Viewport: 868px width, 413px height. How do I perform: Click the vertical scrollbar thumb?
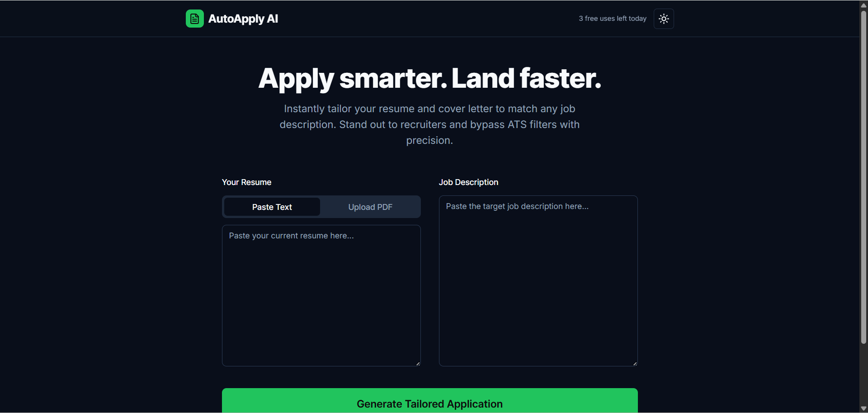(x=863, y=177)
